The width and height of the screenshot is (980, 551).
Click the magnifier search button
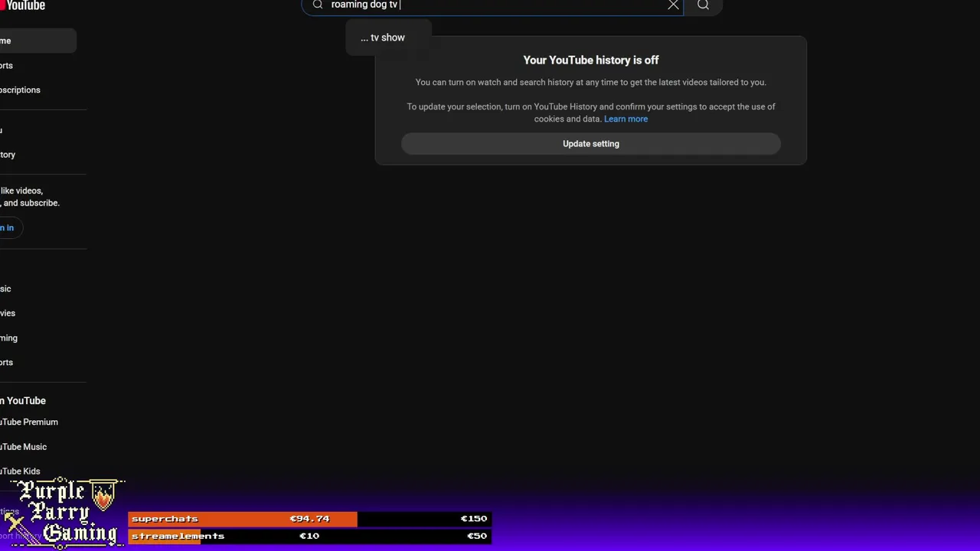click(703, 5)
